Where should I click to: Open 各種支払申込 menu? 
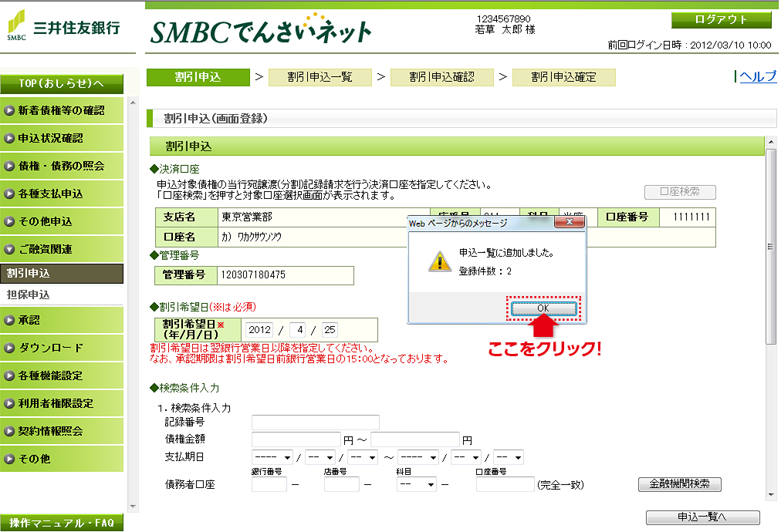[62, 194]
